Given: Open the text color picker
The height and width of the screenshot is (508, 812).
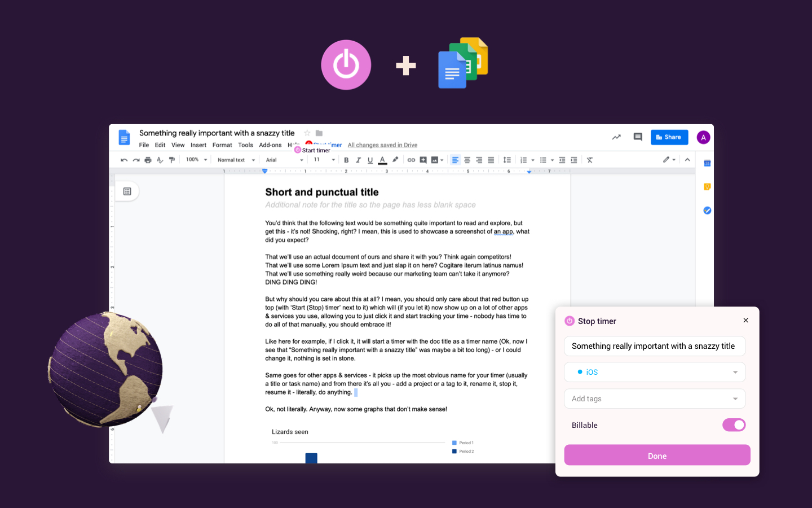Looking at the screenshot, I should (x=382, y=160).
